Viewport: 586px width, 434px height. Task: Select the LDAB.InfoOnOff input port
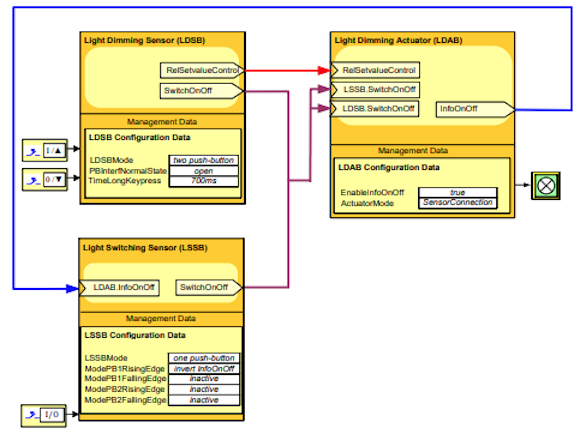tap(119, 287)
